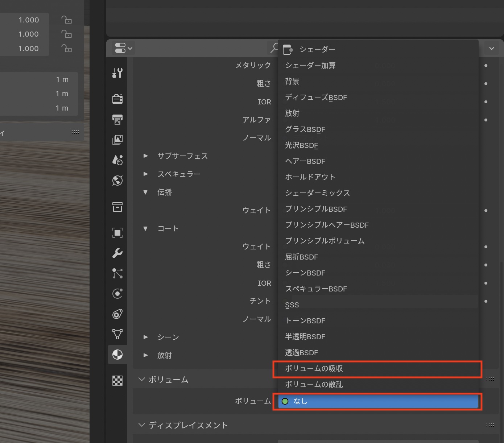
Task: Open the Tool properties tab
Action: coord(117,74)
